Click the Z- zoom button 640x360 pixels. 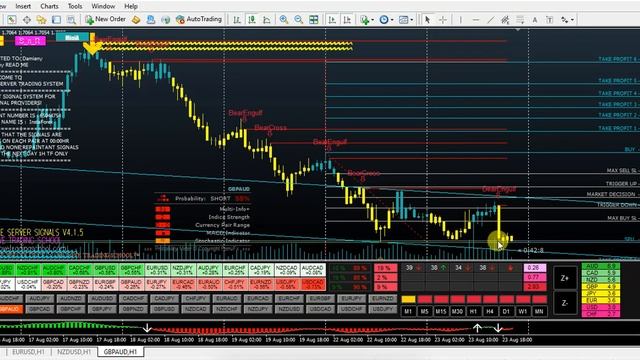tap(565, 303)
